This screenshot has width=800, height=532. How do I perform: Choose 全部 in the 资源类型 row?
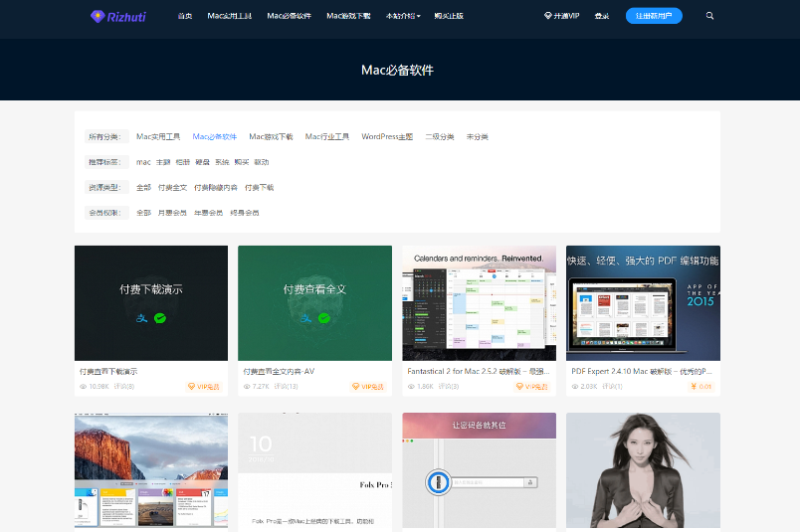[144, 187]
